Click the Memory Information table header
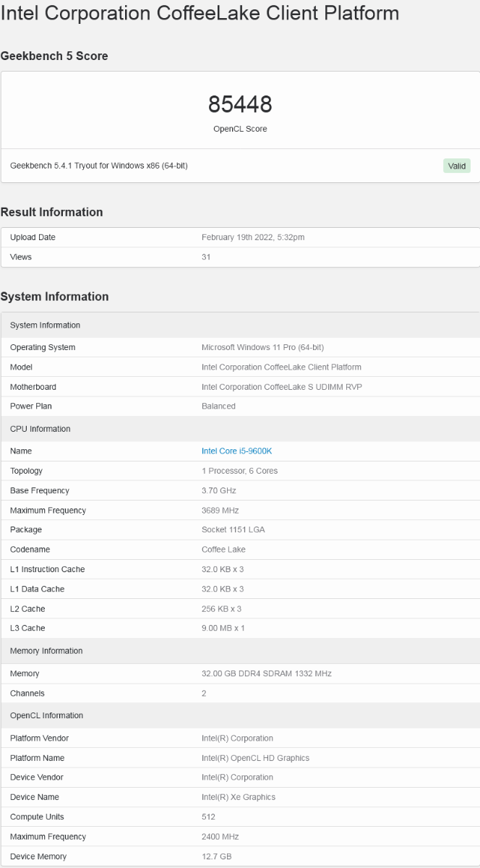Screen dimensions: 480x868 pyautogui.click(x=46, y=651)
